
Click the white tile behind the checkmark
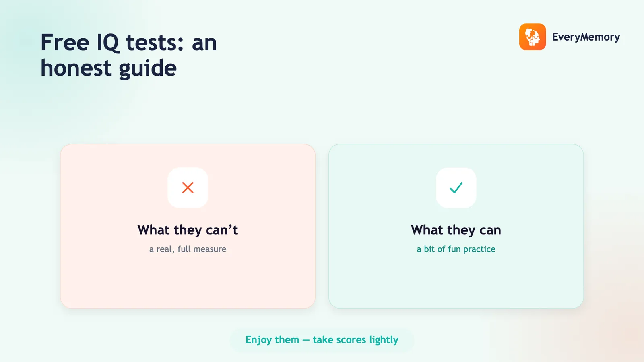(x=456, y=187)
